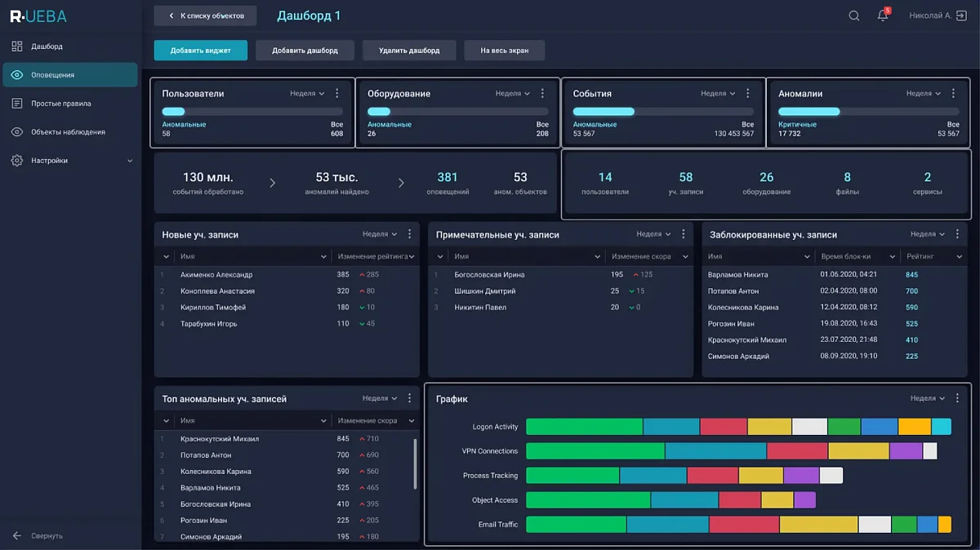The width and height of the screenshot is (980, 550).
Task: Open the notifications bell icon
Action: click(x=883, y=16)
